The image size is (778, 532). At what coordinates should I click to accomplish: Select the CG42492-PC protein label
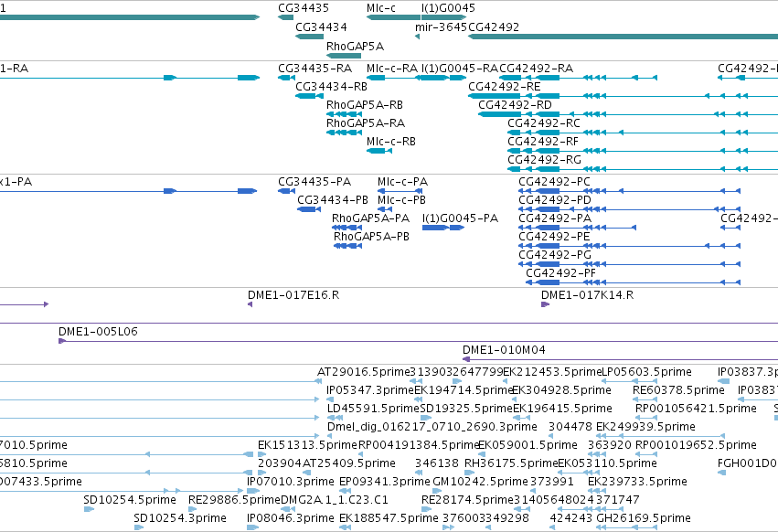tap(555, 182)
